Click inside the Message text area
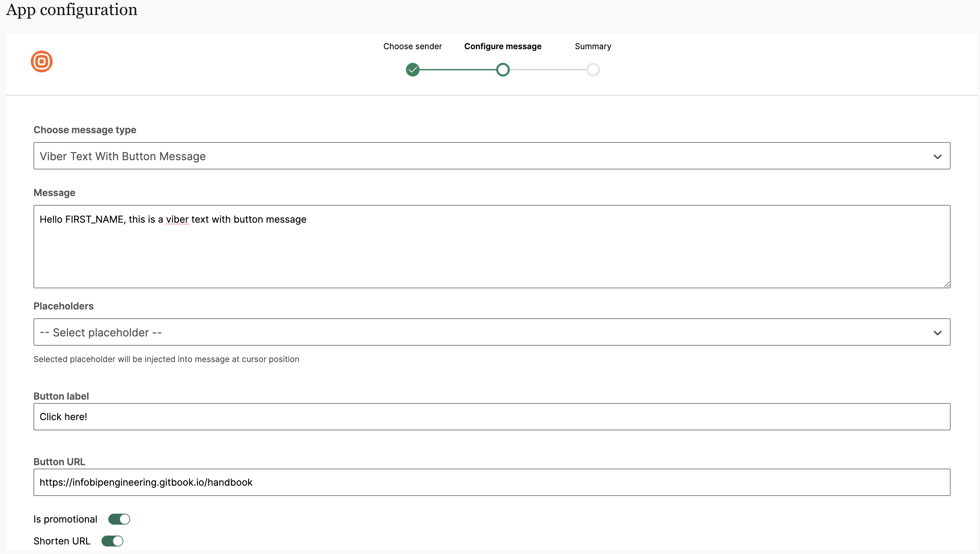 (492, 247)
